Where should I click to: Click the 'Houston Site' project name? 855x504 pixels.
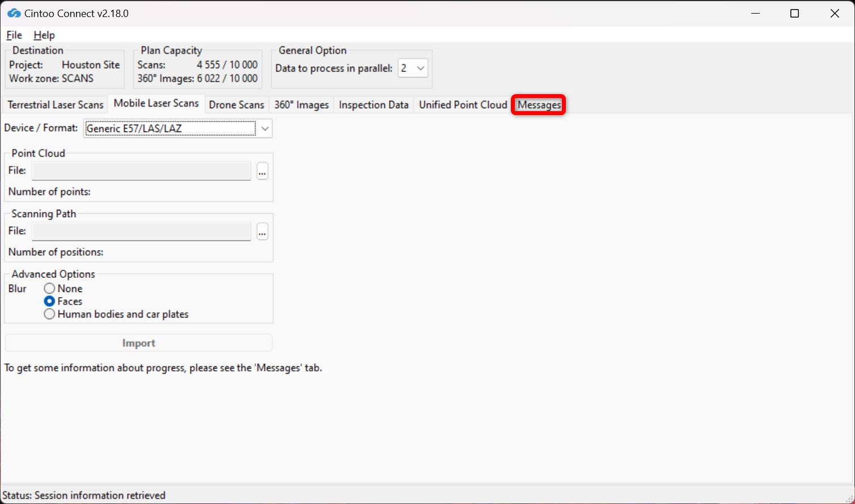(x=91, y=65)
